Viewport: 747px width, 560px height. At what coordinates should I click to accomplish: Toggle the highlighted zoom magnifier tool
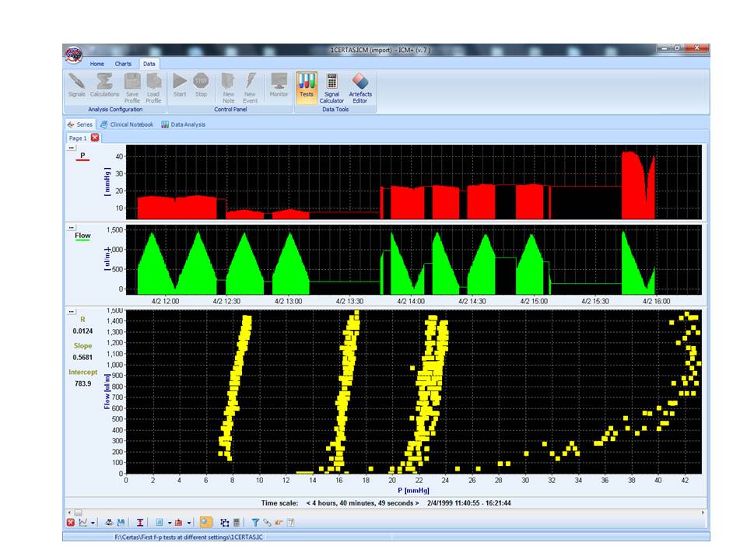(x=205, y=523)
